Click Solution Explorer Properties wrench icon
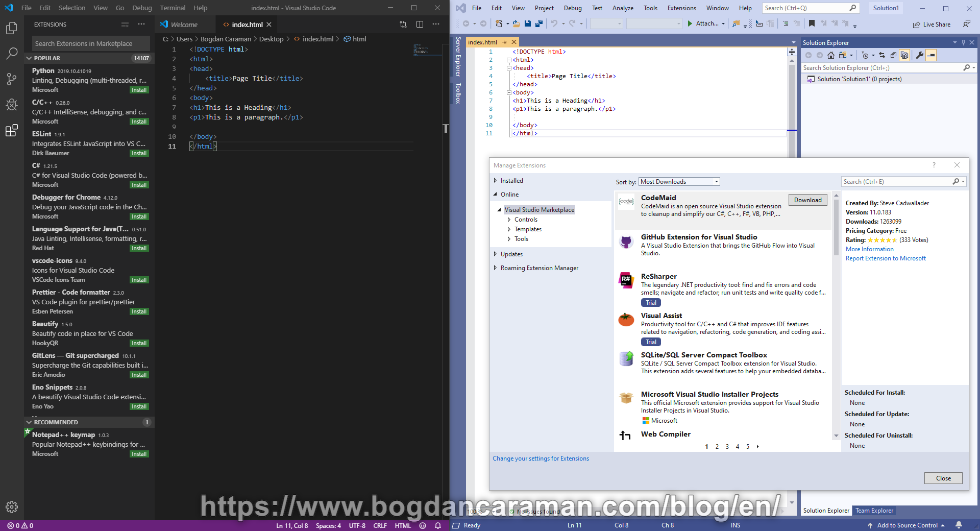 [920, 55]
